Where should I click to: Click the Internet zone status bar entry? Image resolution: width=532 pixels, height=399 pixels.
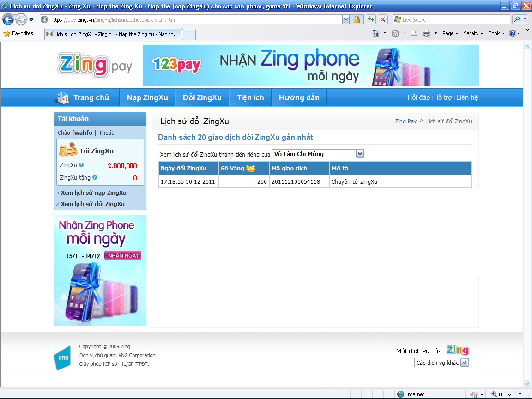click(x=411, y=394)
